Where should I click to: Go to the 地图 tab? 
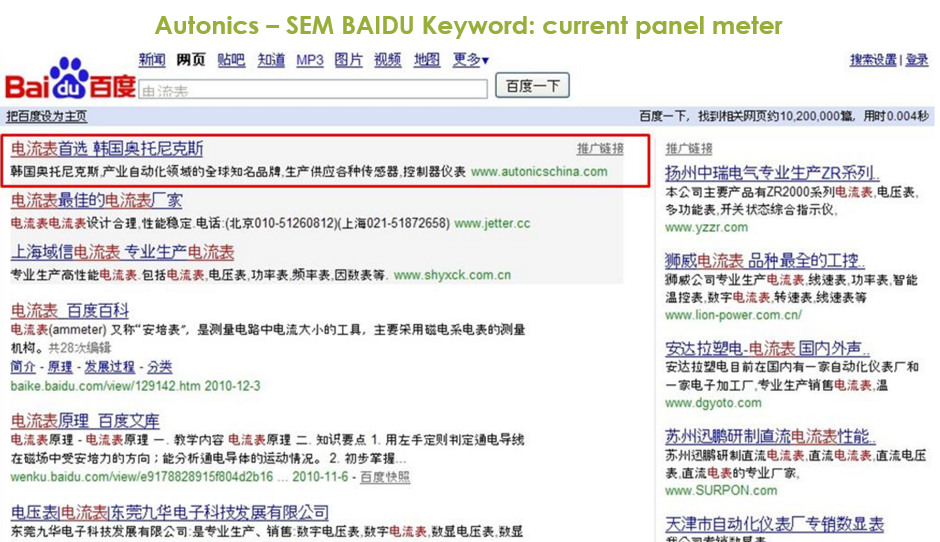click(x=427, y=60)
